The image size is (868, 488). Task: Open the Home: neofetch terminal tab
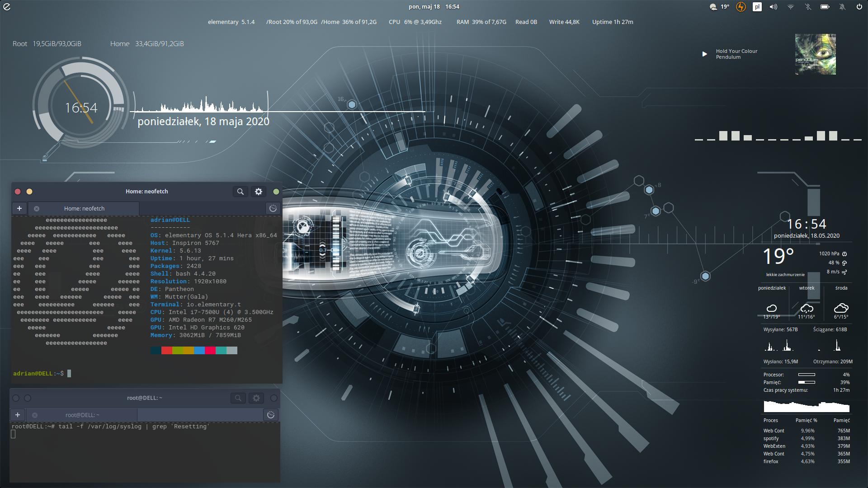click(x=84, y=208)
